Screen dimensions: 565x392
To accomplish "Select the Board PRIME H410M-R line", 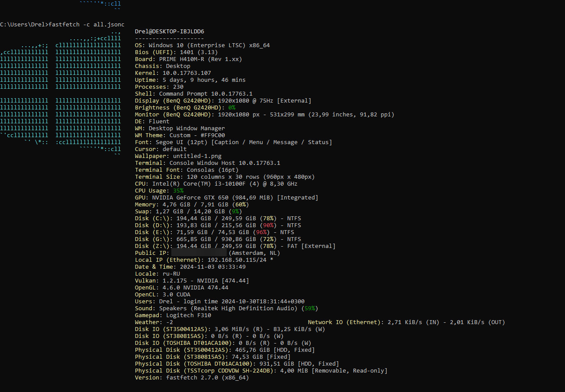I will 188,59.
